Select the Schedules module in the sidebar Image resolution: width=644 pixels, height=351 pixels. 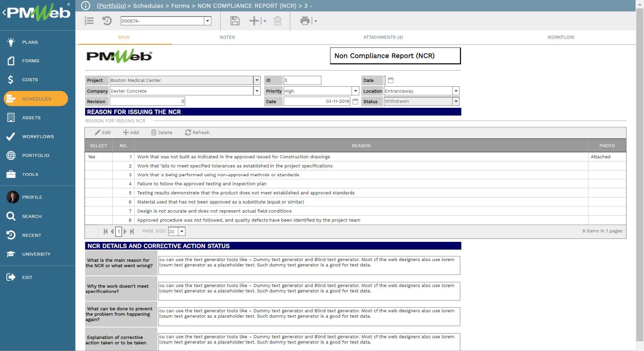(36, 99)
